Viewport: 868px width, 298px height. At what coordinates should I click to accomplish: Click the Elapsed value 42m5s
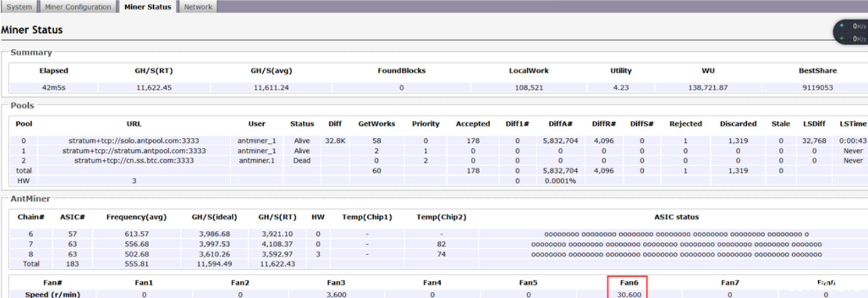(x=53, y=88)
